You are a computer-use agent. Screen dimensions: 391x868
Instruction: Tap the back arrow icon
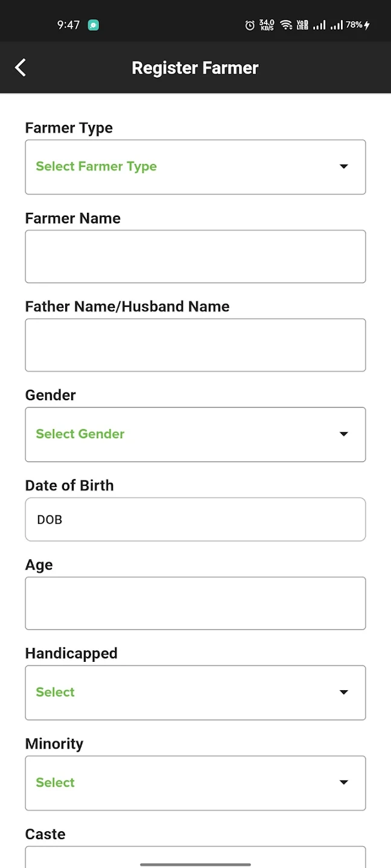21,68
